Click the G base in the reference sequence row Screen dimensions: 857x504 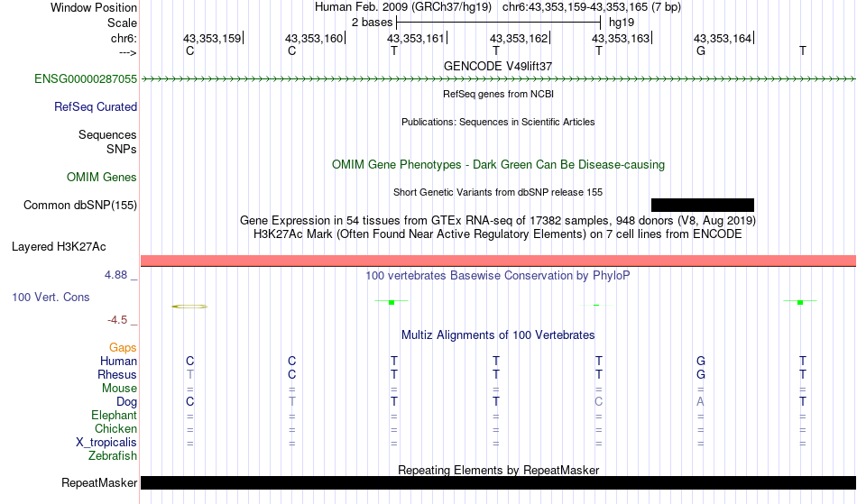point(701,50)
